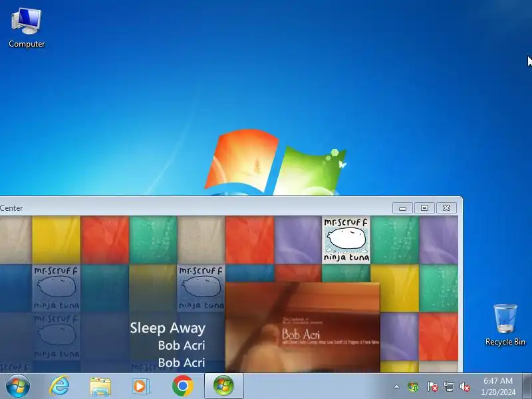Select the bright mr. scruff ninja tuna cover
This screenshot has height=399, width=532.
(346, 240)
